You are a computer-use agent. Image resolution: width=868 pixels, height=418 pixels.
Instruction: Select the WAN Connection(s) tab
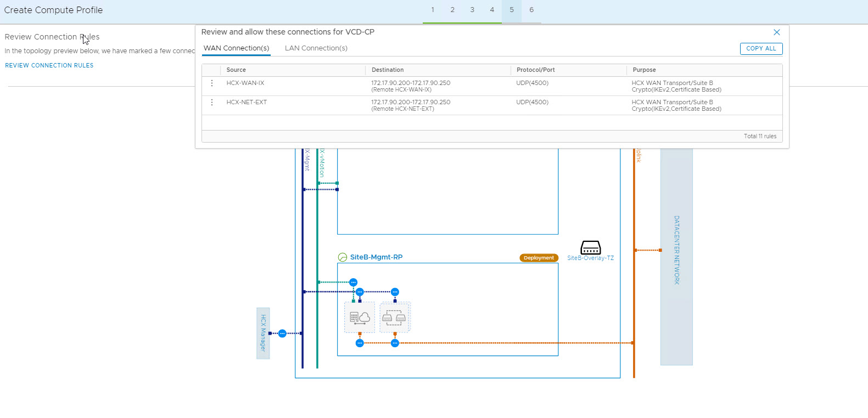click(236, 48)
